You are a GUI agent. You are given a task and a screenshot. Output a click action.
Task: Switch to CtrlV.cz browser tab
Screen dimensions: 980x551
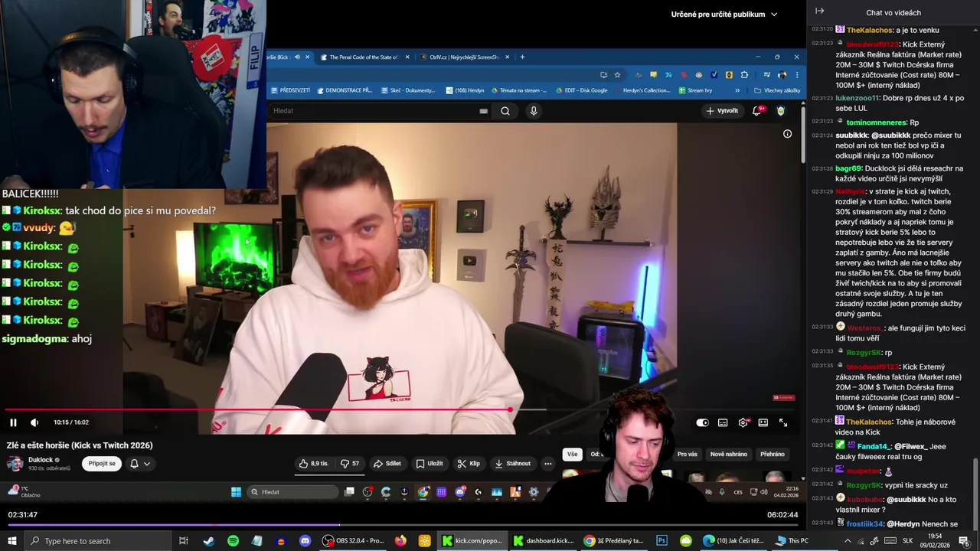464,57
